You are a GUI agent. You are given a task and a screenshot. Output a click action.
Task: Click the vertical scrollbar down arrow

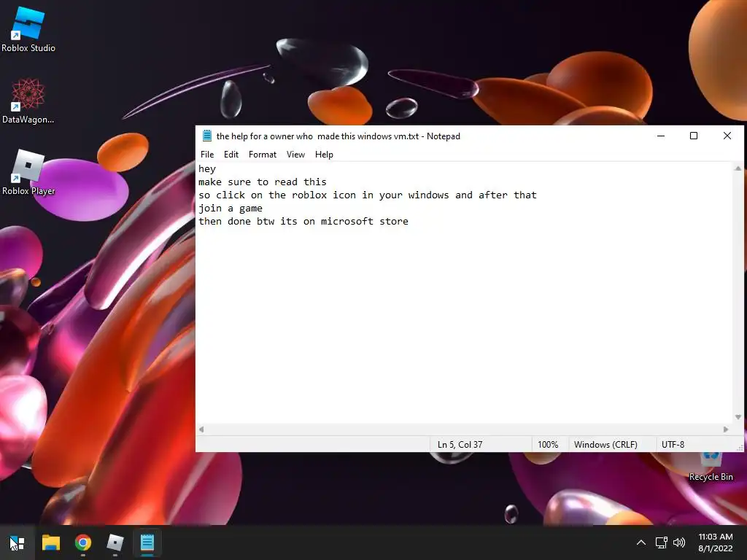click(738, 417)
